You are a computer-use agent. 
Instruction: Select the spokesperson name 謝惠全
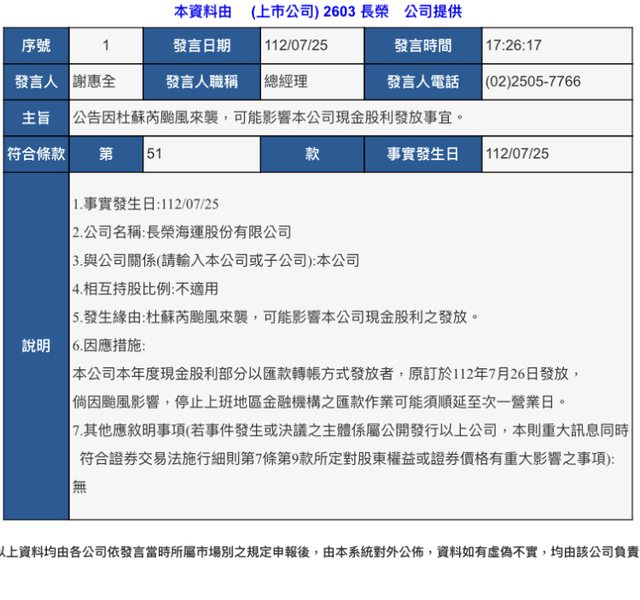click(95, 82)
